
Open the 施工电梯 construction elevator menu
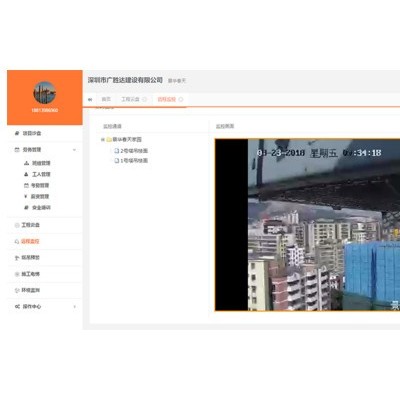[x=27, y=274]
